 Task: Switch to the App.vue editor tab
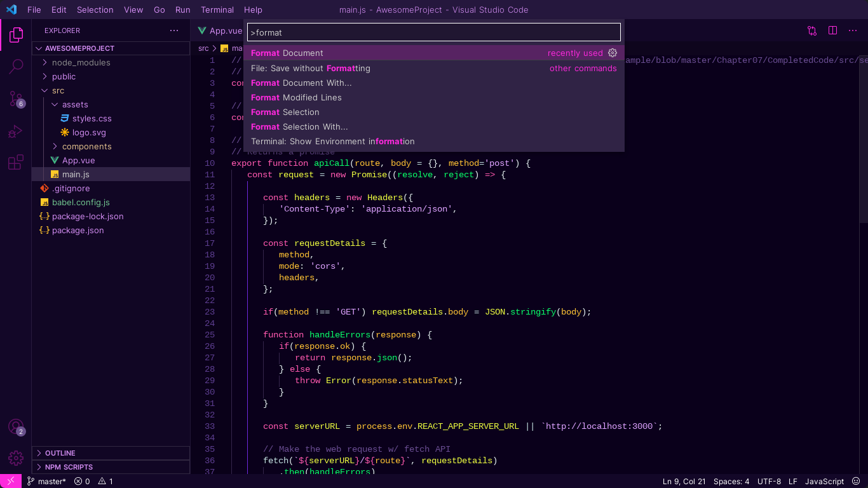pos(218,30)
